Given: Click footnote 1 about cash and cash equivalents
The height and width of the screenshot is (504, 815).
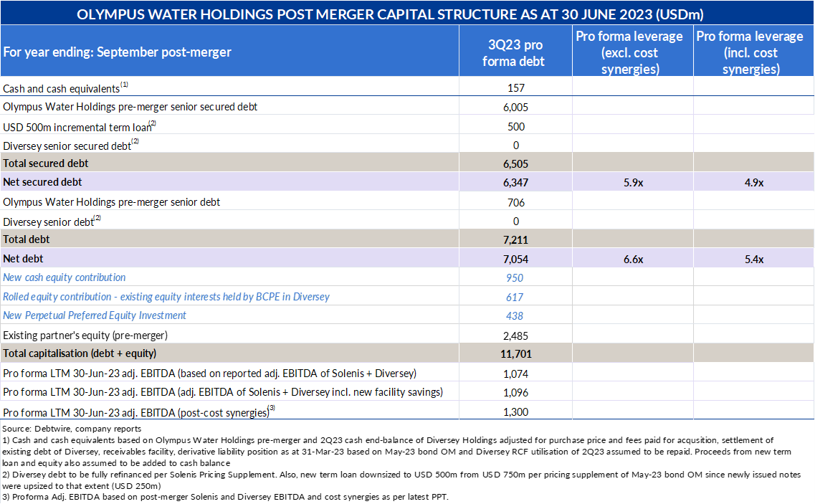Looking at the screenshot, I should coord(396,452).
